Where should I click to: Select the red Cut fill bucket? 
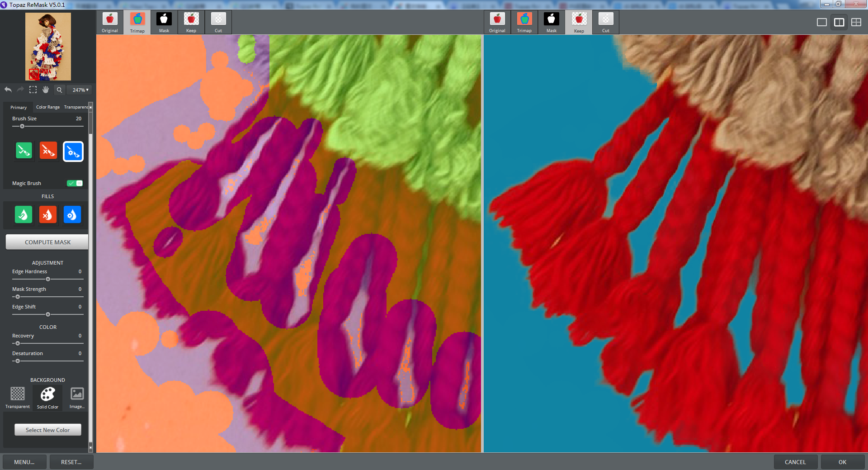48,215
